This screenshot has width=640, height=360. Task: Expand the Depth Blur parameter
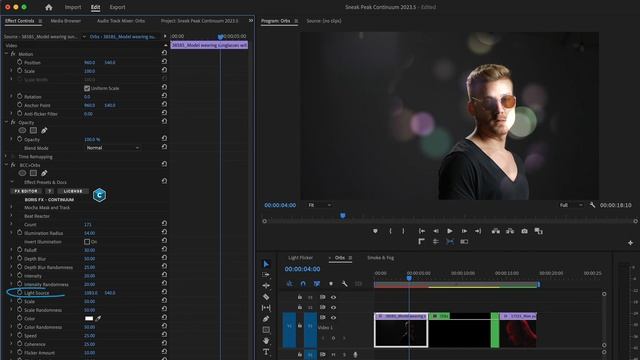coord(11,258)
